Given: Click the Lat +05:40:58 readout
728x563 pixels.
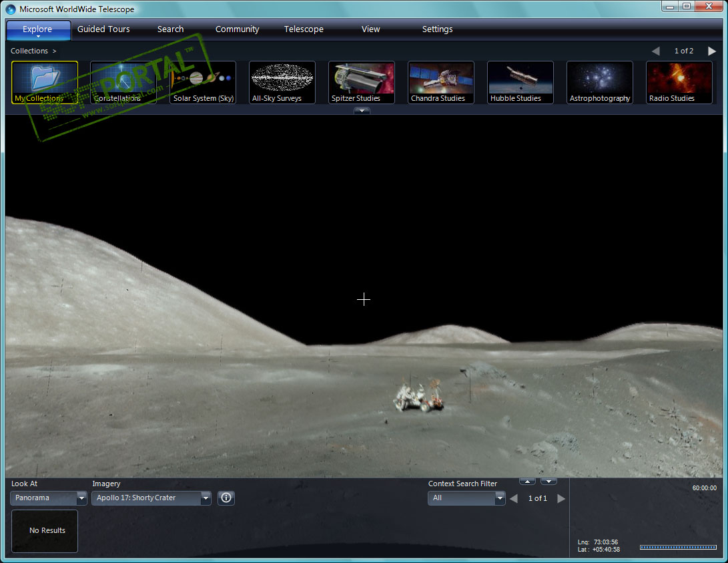Looking at the screenshot, I should (x=599, y=550).
